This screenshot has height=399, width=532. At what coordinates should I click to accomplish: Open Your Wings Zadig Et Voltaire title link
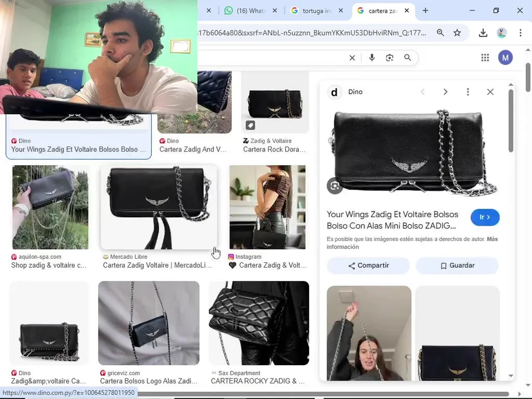pyautogui.click(x=392, y=220)
